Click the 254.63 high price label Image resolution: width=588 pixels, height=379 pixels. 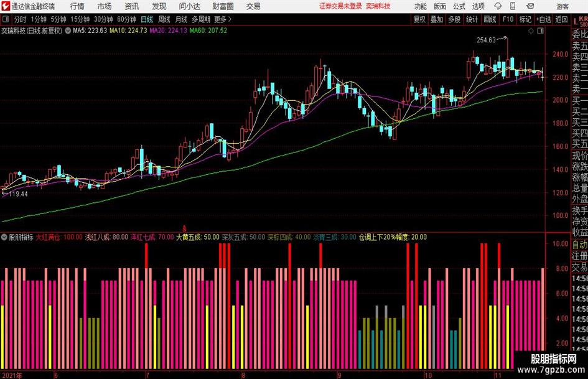(486, 40)
